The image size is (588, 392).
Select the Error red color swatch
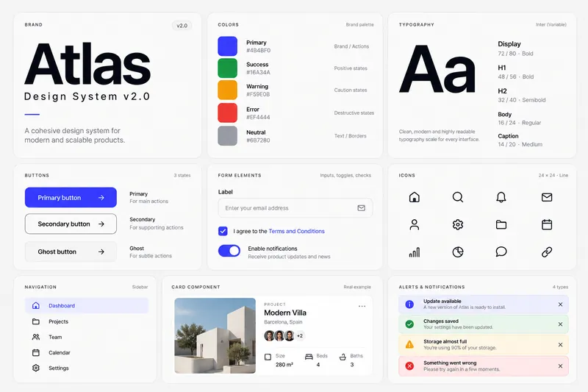[228, 113]
